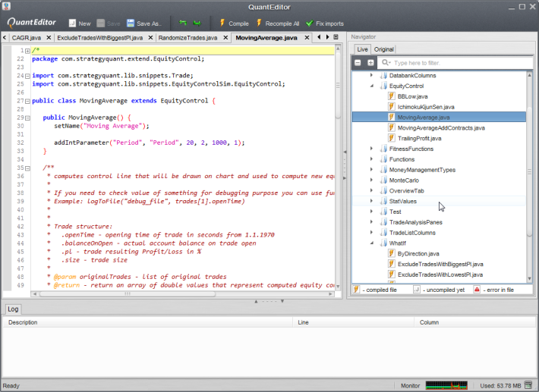Collapse all Navigator tree nodes
The height and width of the screenshot is (392, 539).
pyautogui.click(x=358, y=63)
